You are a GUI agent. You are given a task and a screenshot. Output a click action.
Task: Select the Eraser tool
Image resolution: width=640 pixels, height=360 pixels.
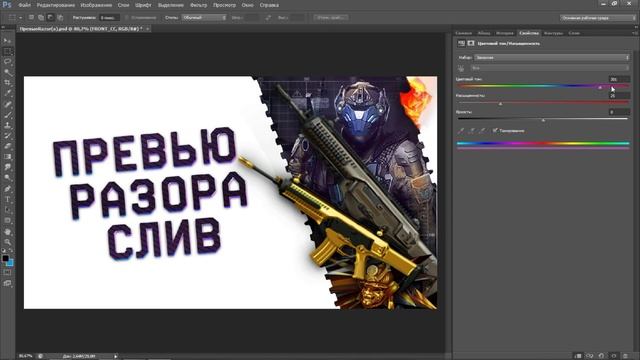point(7,147)
